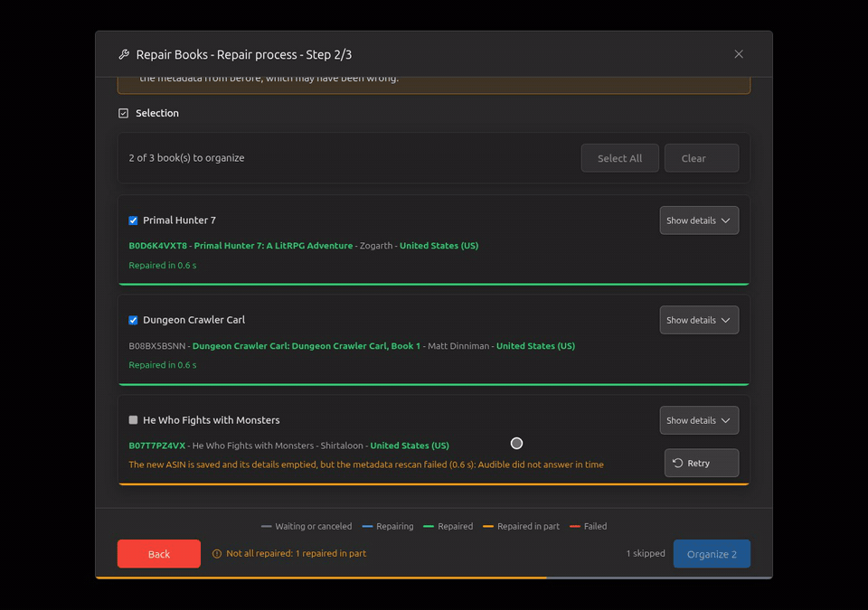Expand Show details for He Who Fights with Monsters
Image resolution: width=868 pixels, height=610 pixels.
699,420
